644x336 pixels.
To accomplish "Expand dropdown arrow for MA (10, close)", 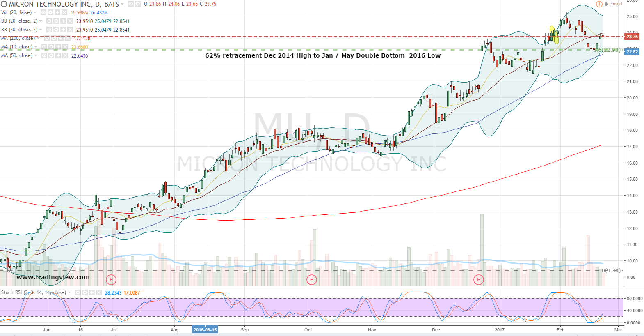I will [x=36, y=47].
